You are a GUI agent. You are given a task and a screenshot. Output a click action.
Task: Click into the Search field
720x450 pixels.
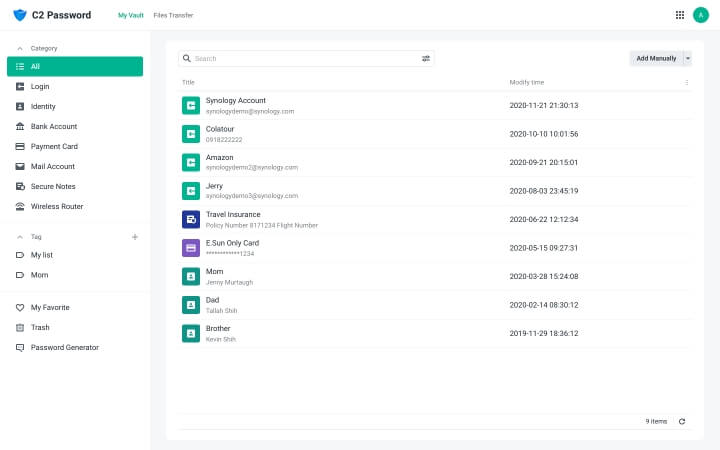tap(300, 59)
